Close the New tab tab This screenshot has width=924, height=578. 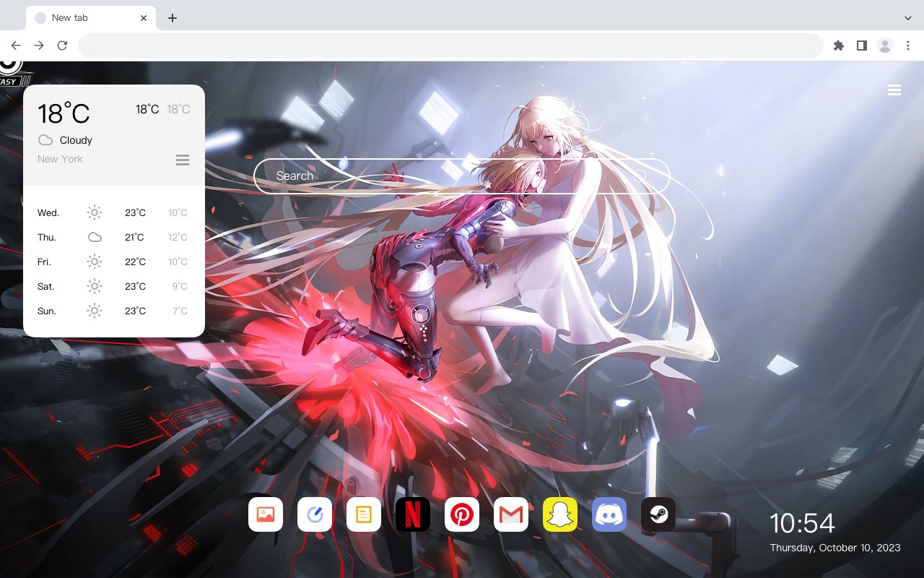tap(144, 18)
